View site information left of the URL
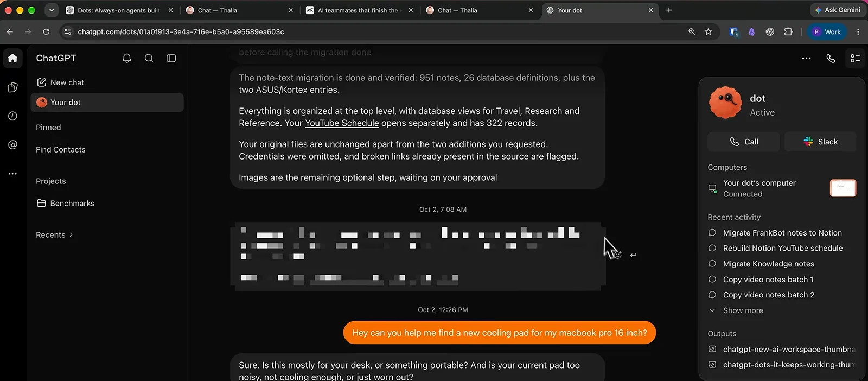The image size is (868, 381). point(68,32)
